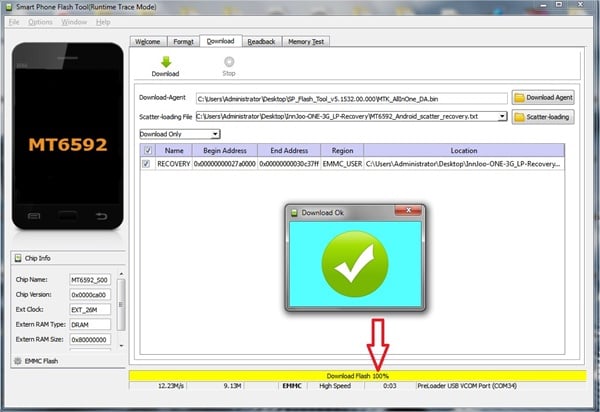Click the Download-Agent path field
The image size is (600, 412).
pyautogui.click(x=352, y=99)
